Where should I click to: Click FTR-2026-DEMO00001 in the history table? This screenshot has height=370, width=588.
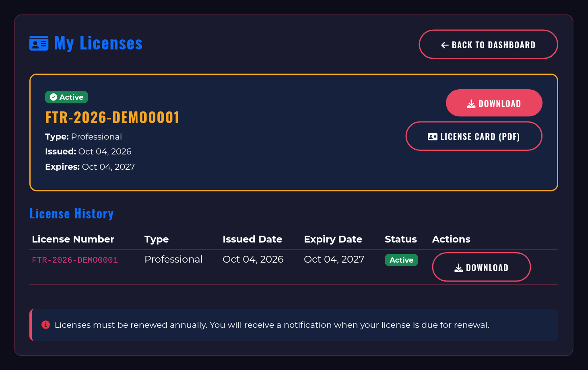[75, 260]
